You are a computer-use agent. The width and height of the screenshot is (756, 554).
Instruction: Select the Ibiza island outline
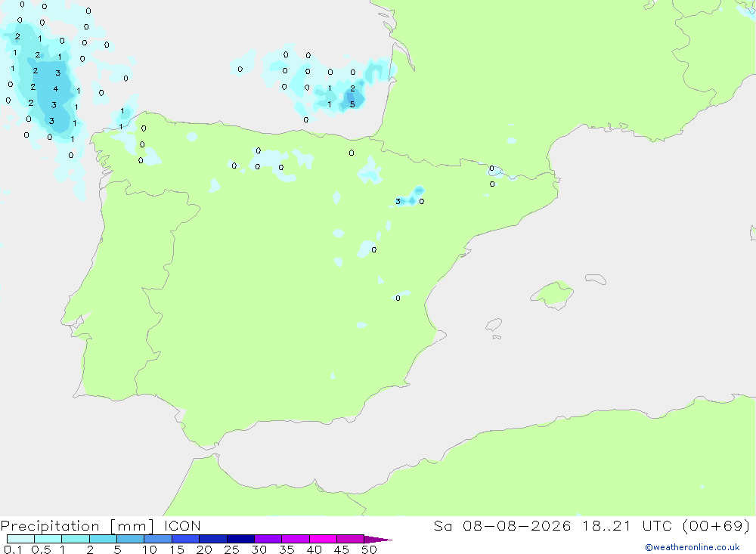(x=494, y=325)
